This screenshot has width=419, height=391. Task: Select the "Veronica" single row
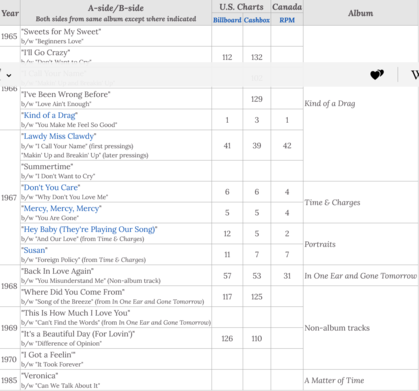click(x=209, y=380)
